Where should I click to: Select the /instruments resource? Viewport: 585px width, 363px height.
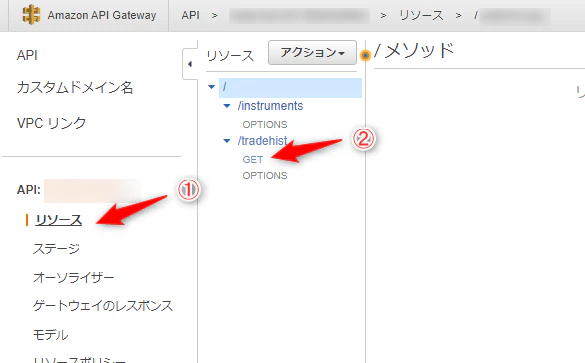[x=270, y=106]
